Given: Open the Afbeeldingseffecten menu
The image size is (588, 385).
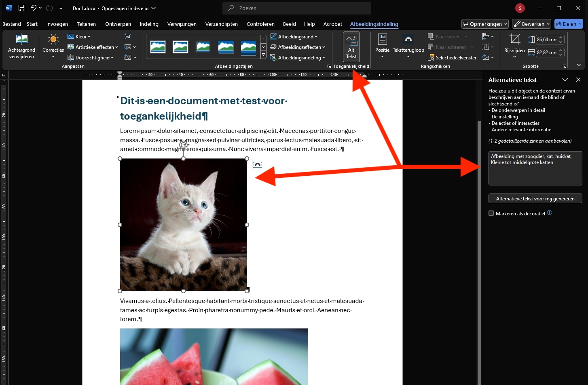Looking at the screenshot, I should pos(298,47).
